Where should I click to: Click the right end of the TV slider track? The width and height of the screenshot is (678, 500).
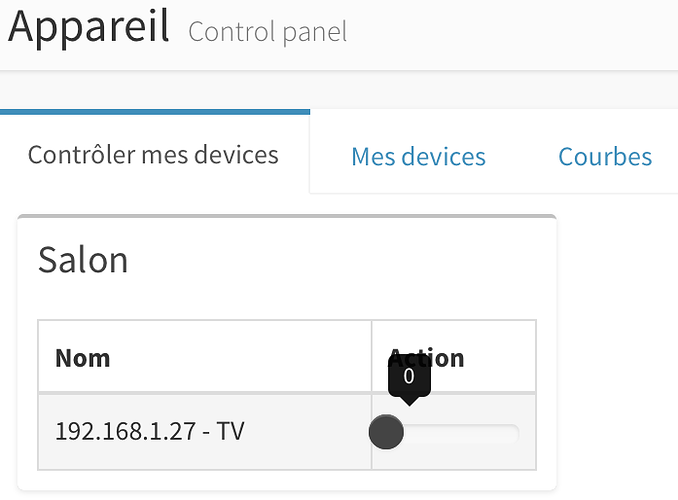[512, 433]
